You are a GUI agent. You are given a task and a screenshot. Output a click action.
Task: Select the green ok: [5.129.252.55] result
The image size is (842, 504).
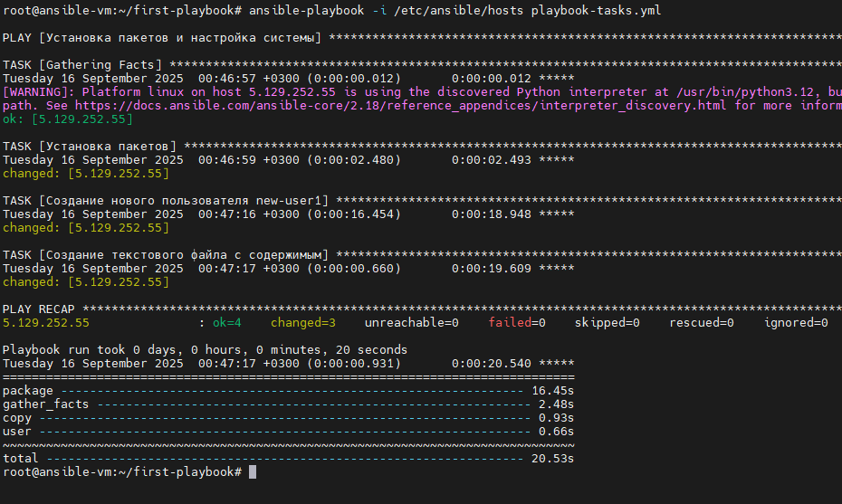point(68,119)
